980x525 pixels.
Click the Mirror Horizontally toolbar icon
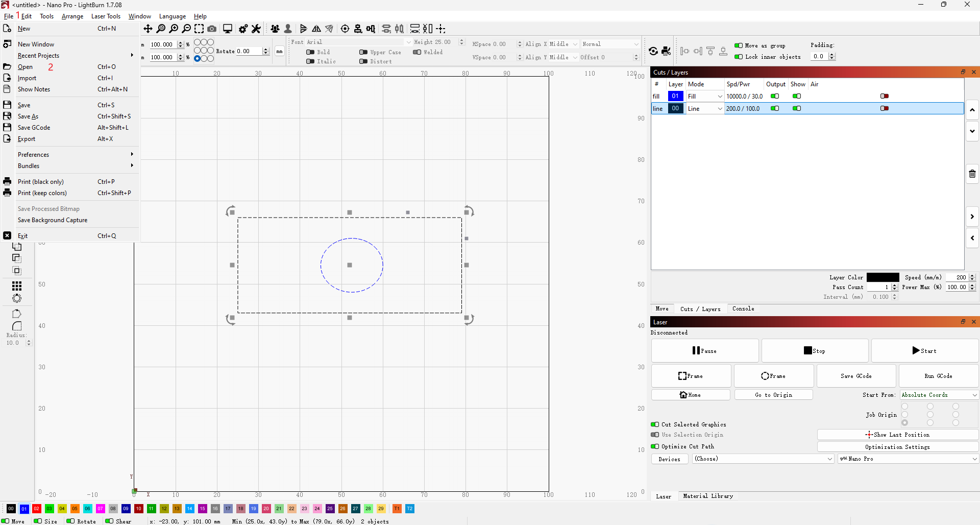(x=316, y=29)
